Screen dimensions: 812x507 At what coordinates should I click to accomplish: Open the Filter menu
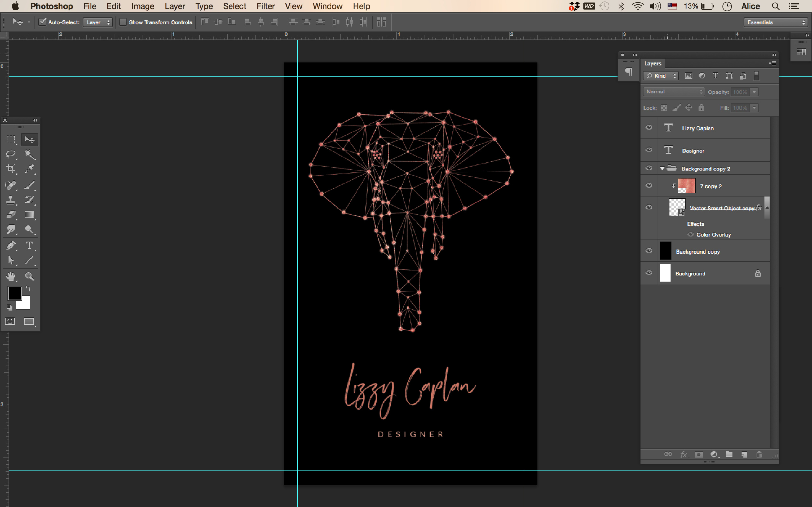click(265, 6)
